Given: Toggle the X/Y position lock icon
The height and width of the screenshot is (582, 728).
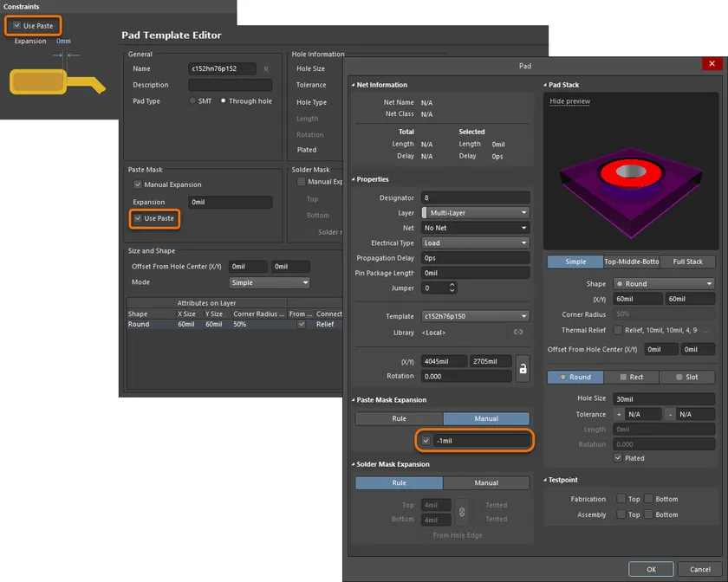Looking at the screenshot, I should [x=523, y=368].
